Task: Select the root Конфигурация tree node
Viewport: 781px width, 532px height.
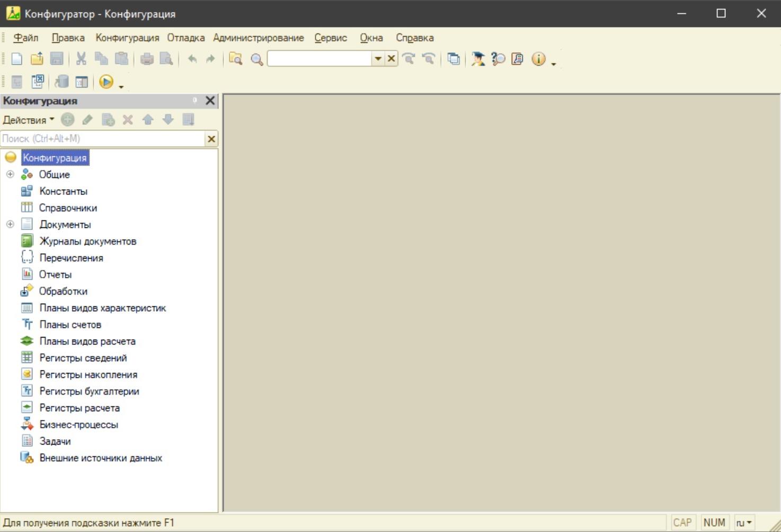Action: coord(55,158)
